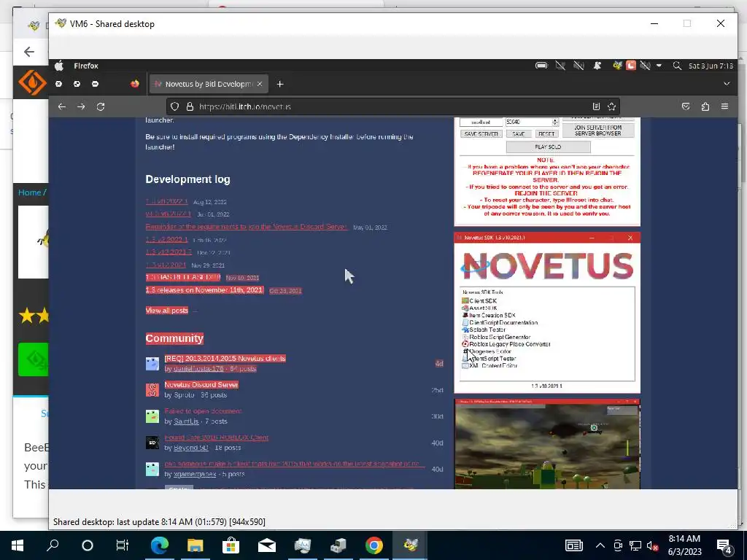Viewport: 747px width, 560px height.
Task: Close the Novetus browser tab
Action: click(260, 84)
